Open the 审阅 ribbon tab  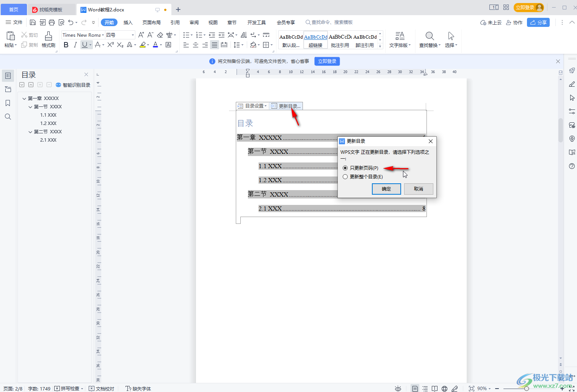coord(194,22)
